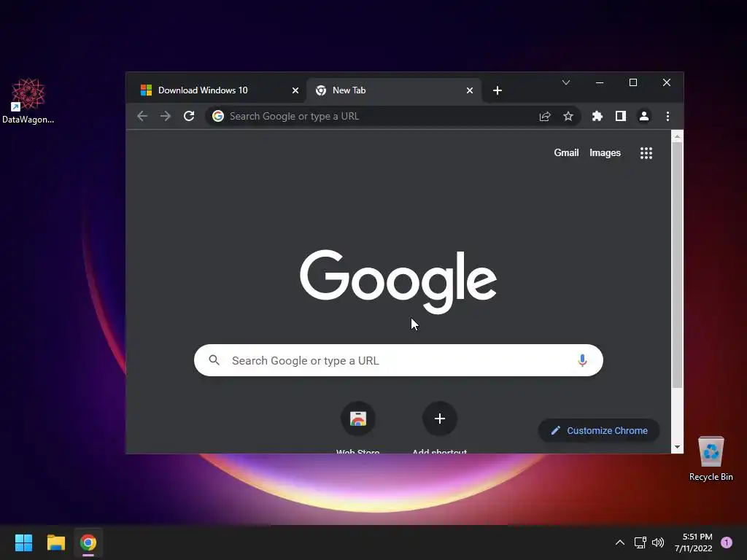Select the New Tab tab
747x560 pixels.
click(394, 90)
